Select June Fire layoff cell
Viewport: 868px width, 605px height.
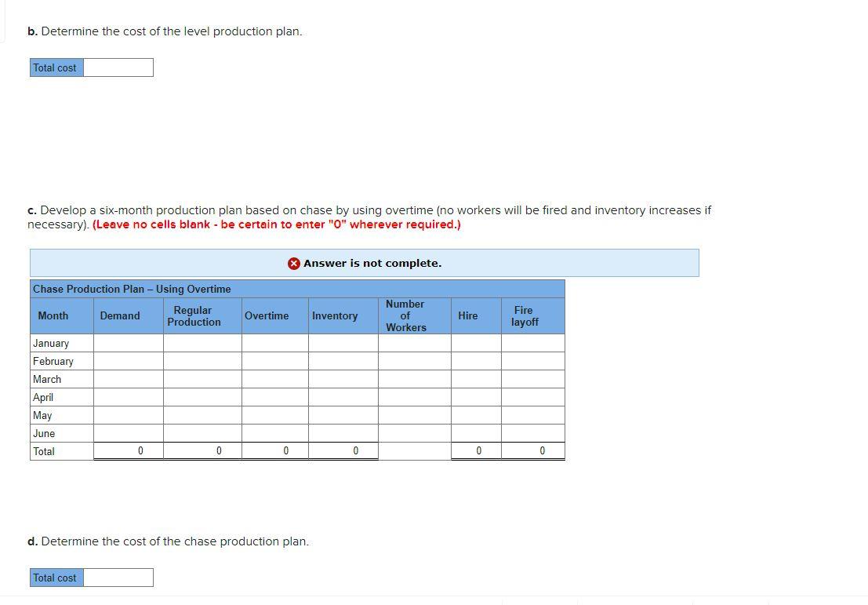click(533, 433)
